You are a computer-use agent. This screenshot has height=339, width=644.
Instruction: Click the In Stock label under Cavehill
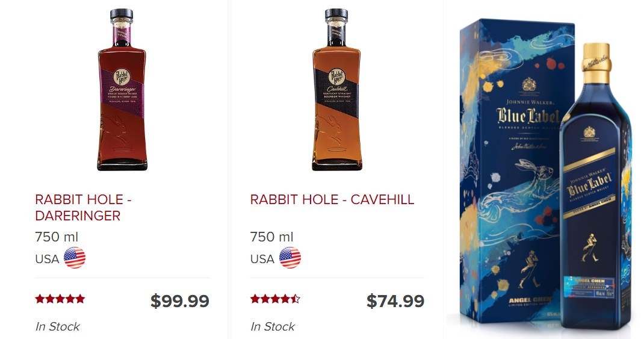(x=273, y=327)
